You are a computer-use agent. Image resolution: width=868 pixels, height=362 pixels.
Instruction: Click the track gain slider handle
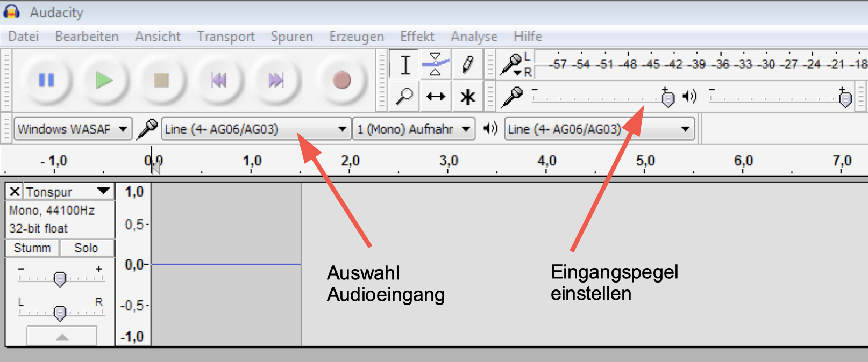click(x=60, y=279)
